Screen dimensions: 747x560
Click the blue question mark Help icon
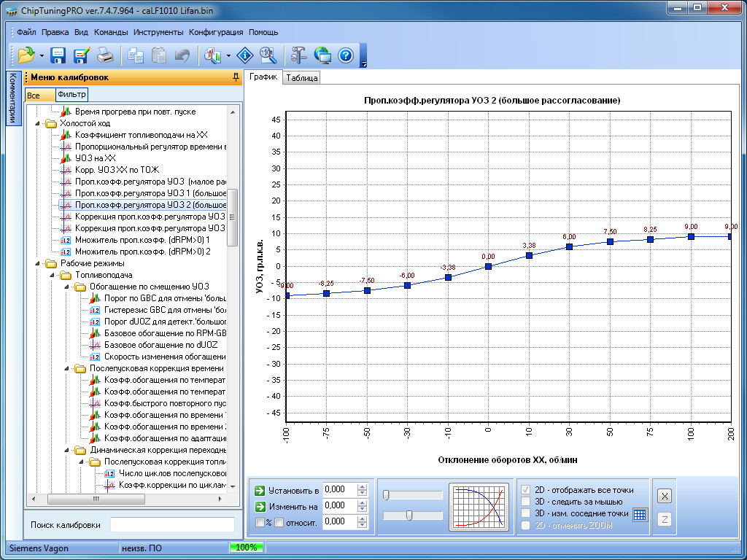[x=346, y=55]
